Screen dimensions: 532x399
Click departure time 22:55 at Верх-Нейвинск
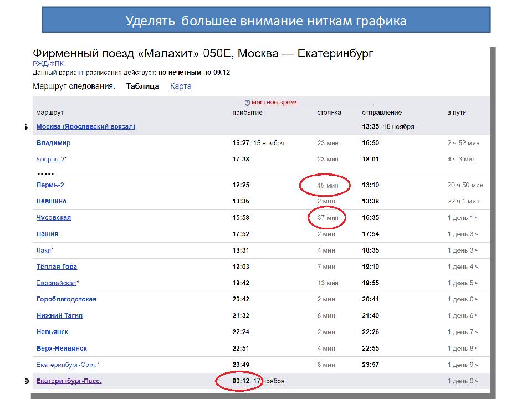(371, 348)
